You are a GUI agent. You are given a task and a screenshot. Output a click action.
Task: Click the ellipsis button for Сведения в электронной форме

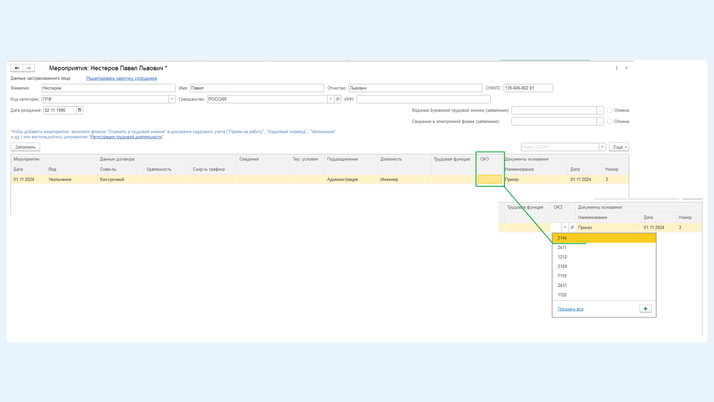pos(600,121)
